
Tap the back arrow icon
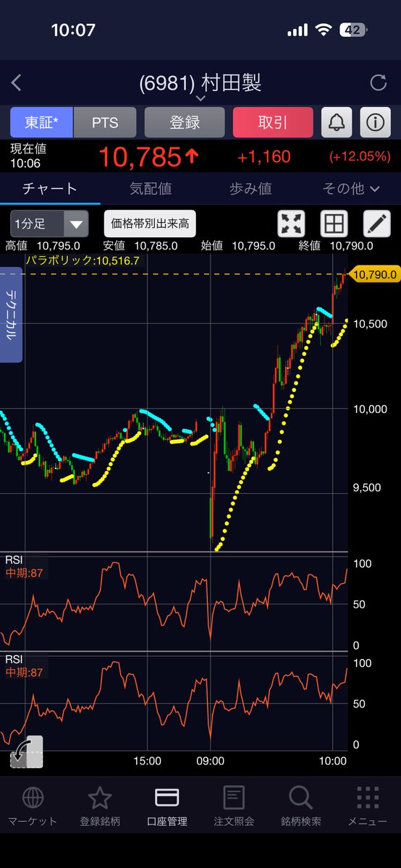coord(17,82)
